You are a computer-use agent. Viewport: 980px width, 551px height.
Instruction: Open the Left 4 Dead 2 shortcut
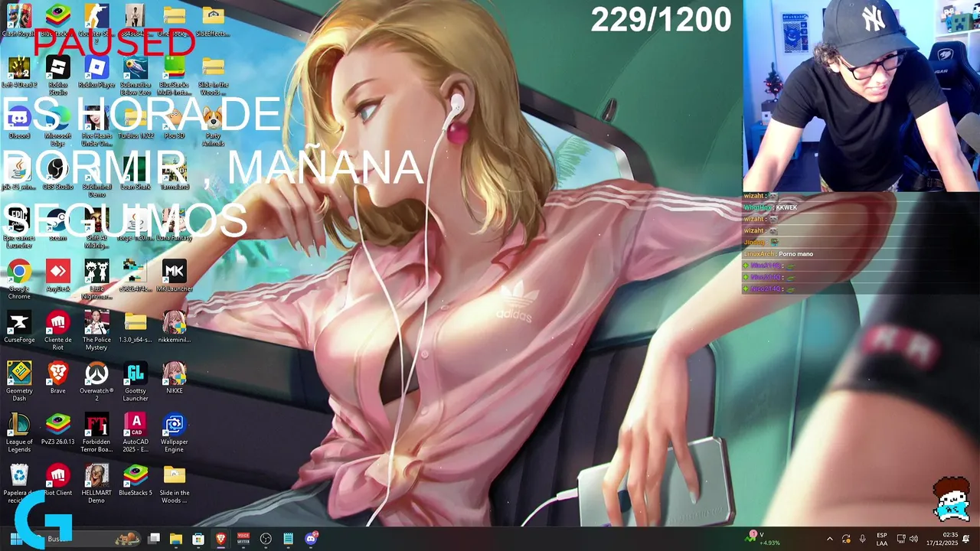(19, 73)
